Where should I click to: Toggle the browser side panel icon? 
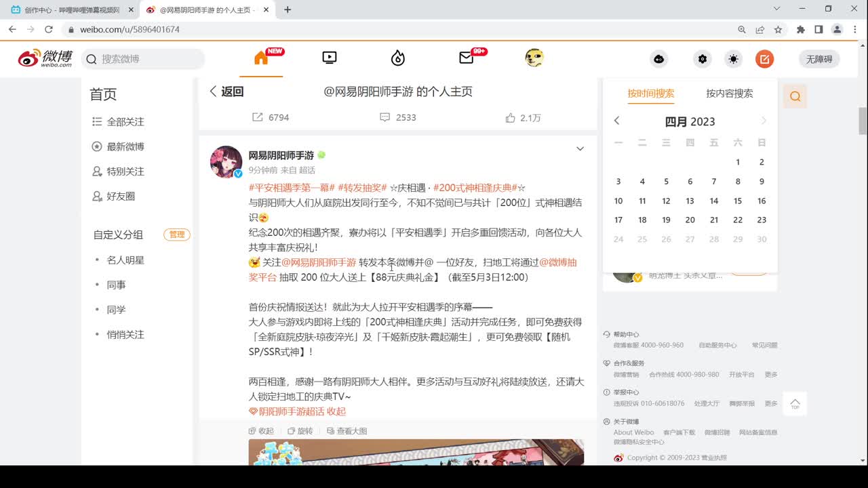818,29
